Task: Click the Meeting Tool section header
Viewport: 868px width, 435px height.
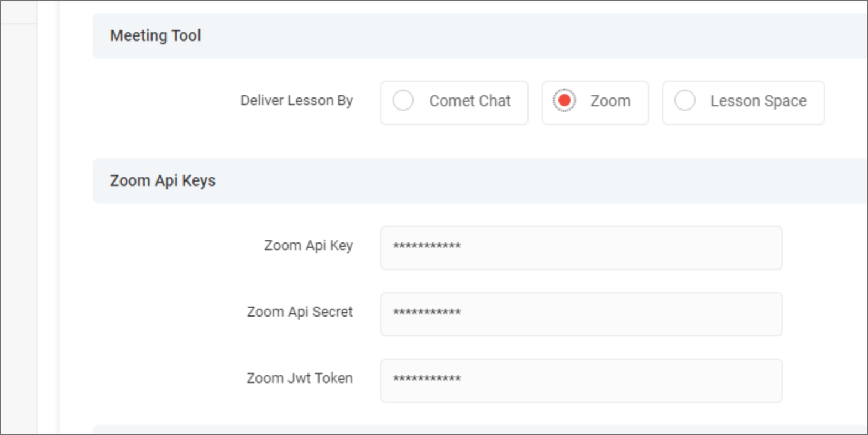Action: [x=155, y=36]
